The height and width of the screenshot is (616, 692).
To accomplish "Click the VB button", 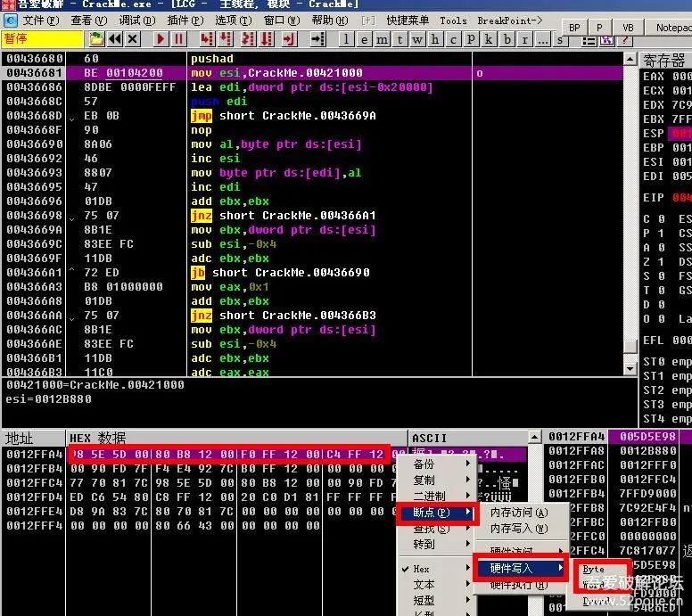I will point(628,28).
